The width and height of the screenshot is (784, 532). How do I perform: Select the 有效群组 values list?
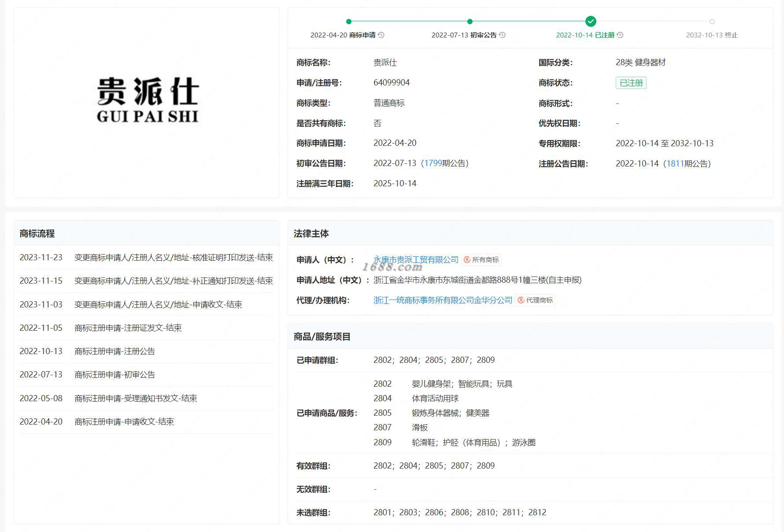pyautogui.click(x=434, y=466)
